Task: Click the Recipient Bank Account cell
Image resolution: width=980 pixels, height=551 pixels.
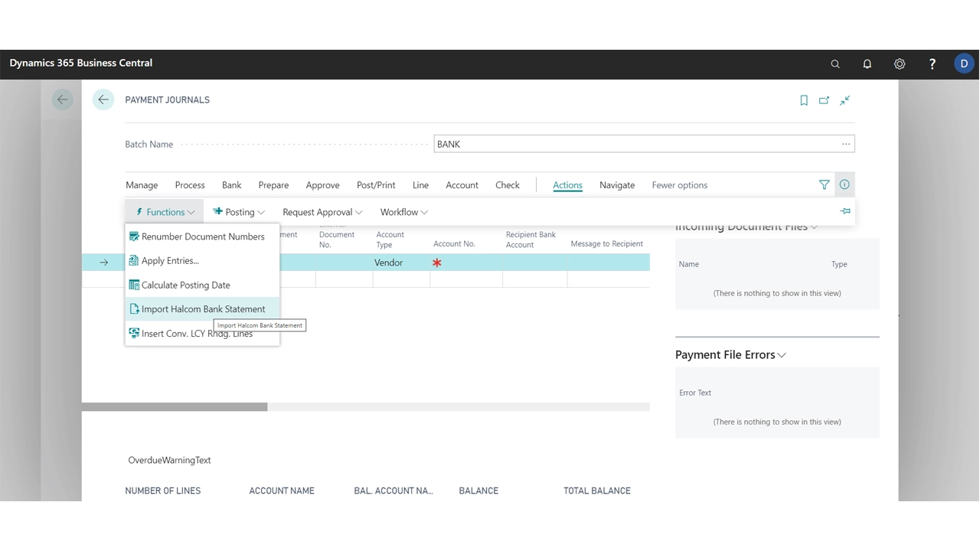Action: (x=535, y=262)
